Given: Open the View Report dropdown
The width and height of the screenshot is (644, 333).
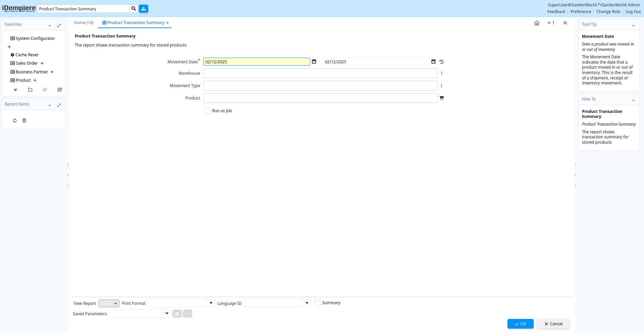Looking at the screenshot, I should coord(109,304).
